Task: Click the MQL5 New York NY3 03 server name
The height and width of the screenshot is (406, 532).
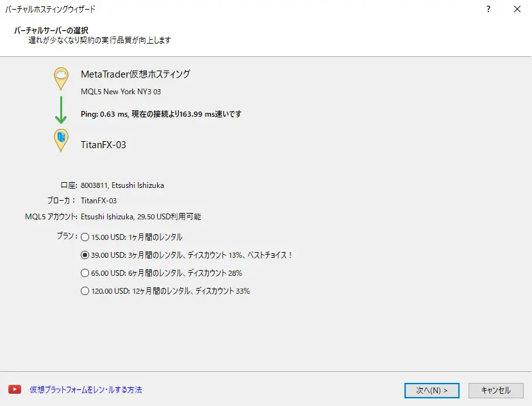Action: tap(121, 92)
